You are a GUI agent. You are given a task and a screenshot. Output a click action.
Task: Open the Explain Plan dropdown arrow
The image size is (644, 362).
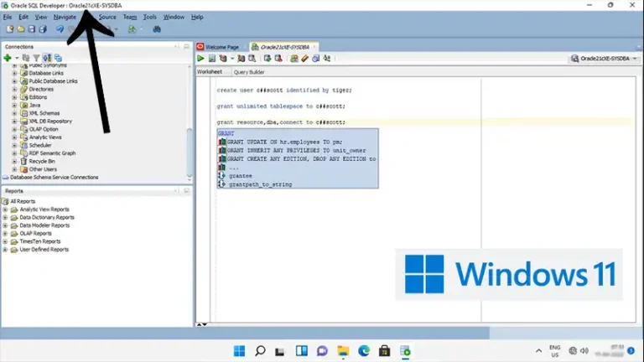point(232,59)
